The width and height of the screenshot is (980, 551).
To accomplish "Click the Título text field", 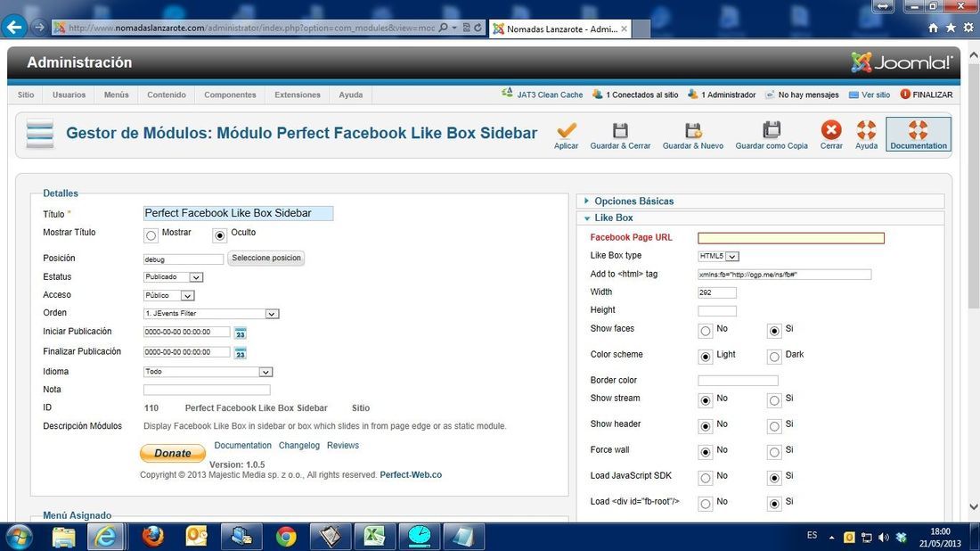I will (238, 213).
